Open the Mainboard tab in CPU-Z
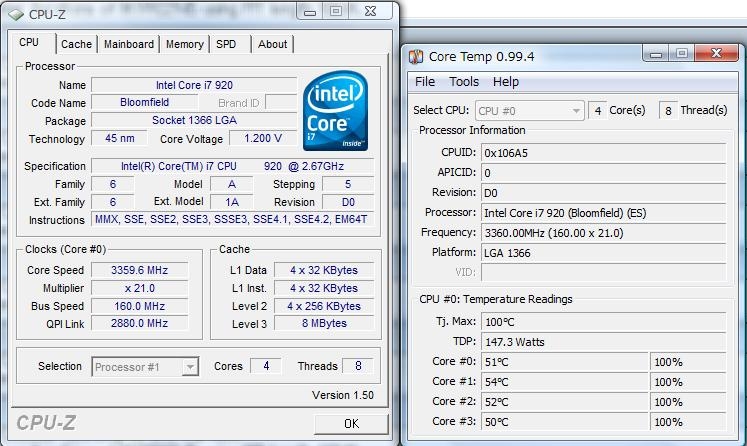 point(129,44)
